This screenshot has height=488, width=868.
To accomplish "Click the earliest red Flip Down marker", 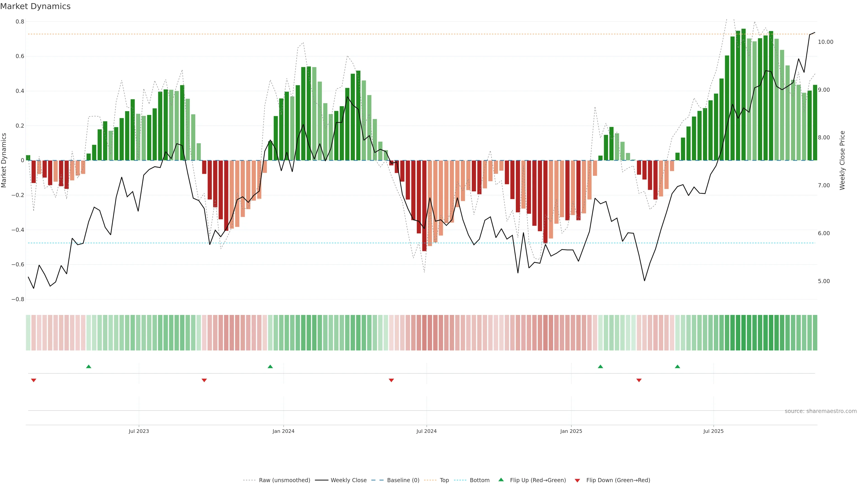I will [34, 380].
